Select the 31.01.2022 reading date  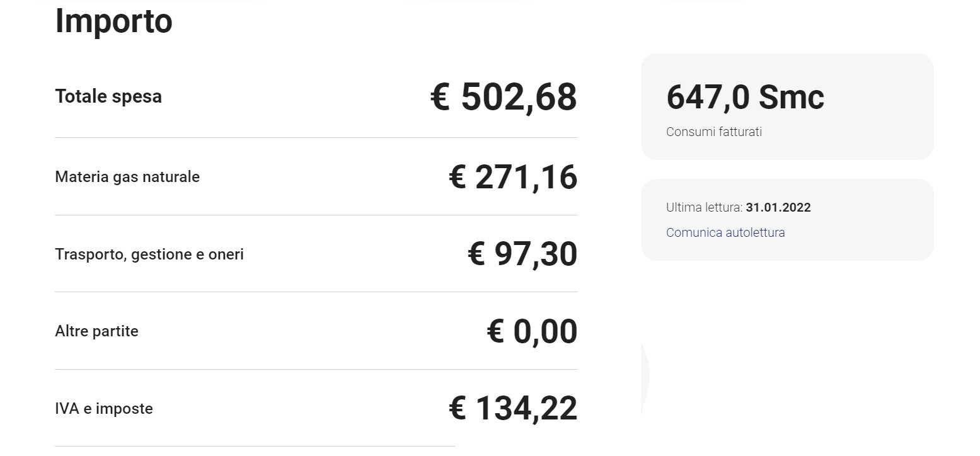pyautogui.click(x=778, y=208)
